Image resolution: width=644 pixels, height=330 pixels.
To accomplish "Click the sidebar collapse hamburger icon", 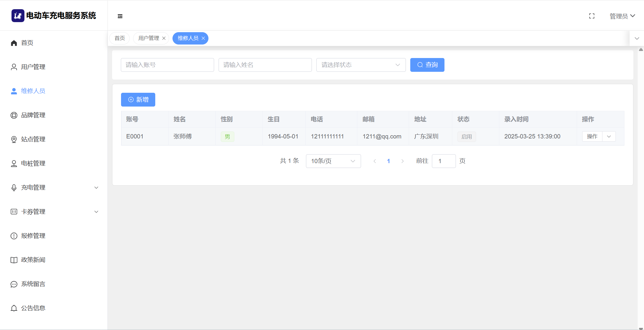I will click(120, 16).
